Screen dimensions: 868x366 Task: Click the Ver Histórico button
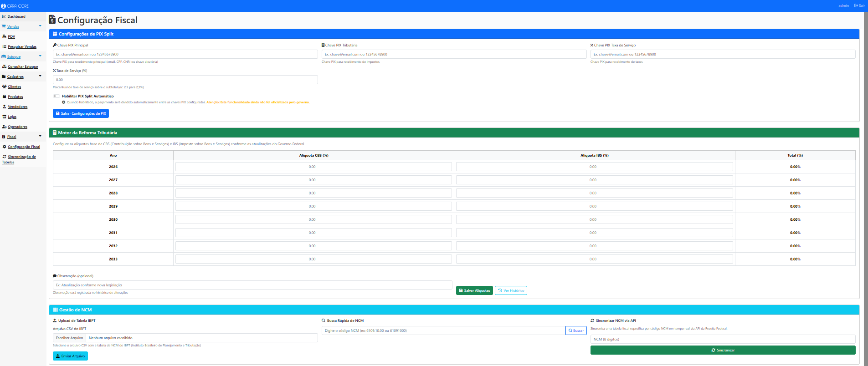(511, 290)
